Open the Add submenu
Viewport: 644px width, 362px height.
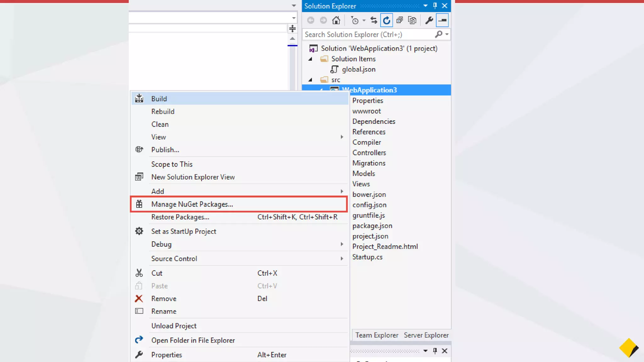[240, 191]
